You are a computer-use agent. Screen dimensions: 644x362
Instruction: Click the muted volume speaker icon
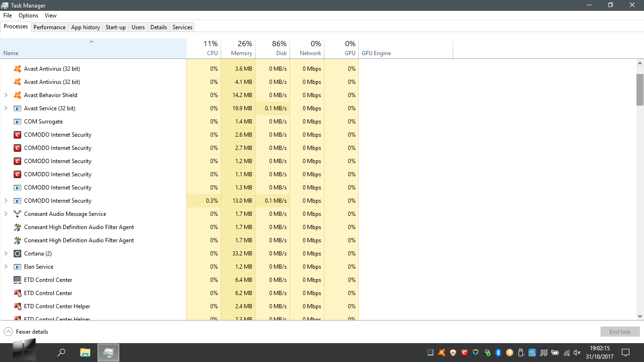(577, 353)
